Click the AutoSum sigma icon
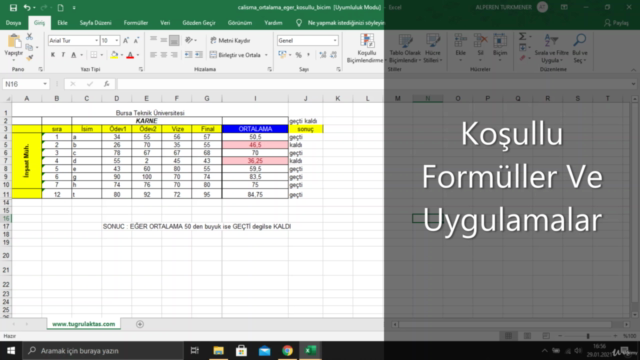Screen dimensions: 640x360 (x=522, y=37)
